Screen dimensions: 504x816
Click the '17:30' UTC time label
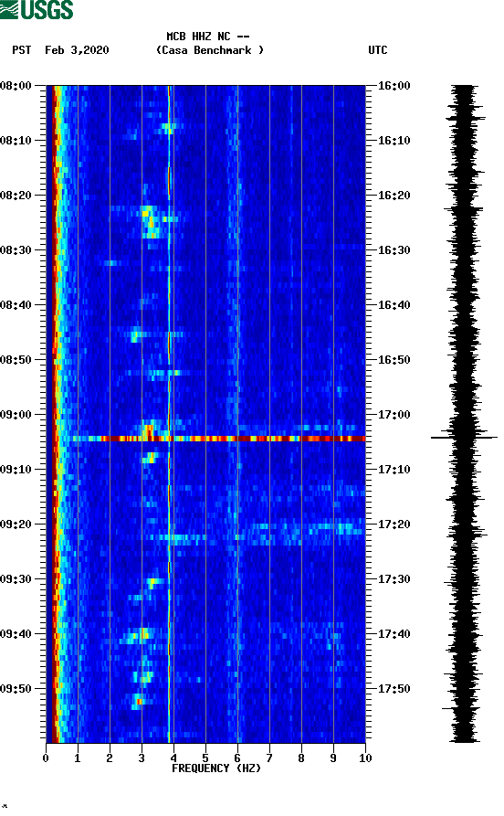tap(394, 579)
